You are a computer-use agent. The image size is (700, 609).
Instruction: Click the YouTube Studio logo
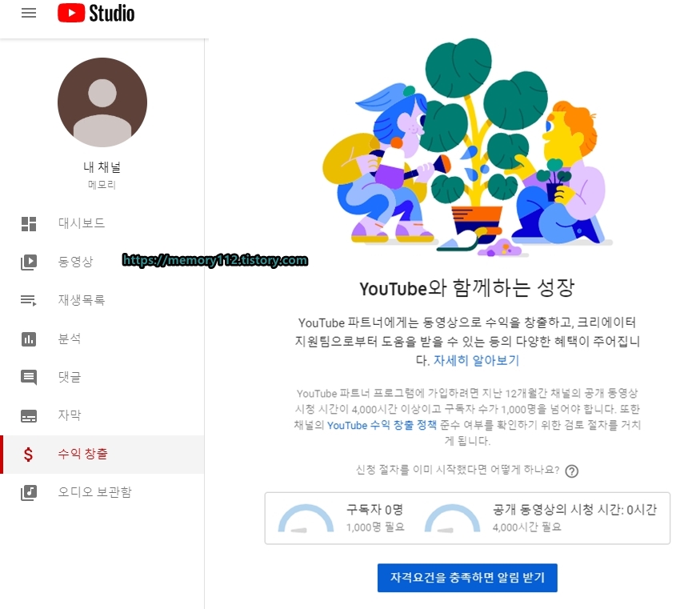click(x=96, y=13)
